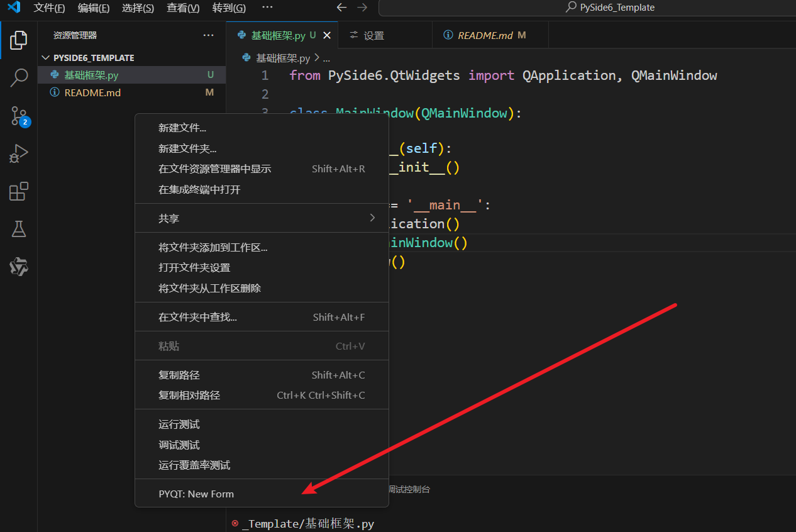Expand the 共享 submenu
Image resolution: width=796 pixels, height=532 pixels.
click(x=262, y=218)
